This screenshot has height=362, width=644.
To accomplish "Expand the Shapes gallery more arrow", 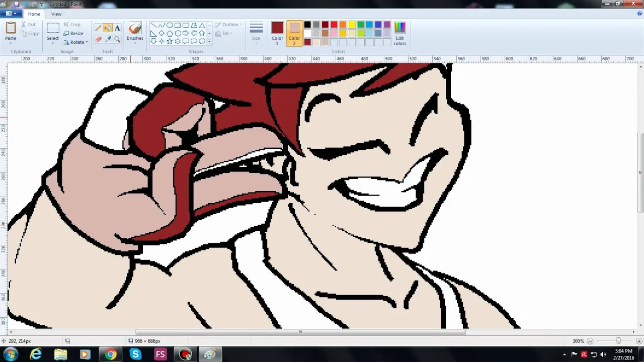I will tap(209, 42).
